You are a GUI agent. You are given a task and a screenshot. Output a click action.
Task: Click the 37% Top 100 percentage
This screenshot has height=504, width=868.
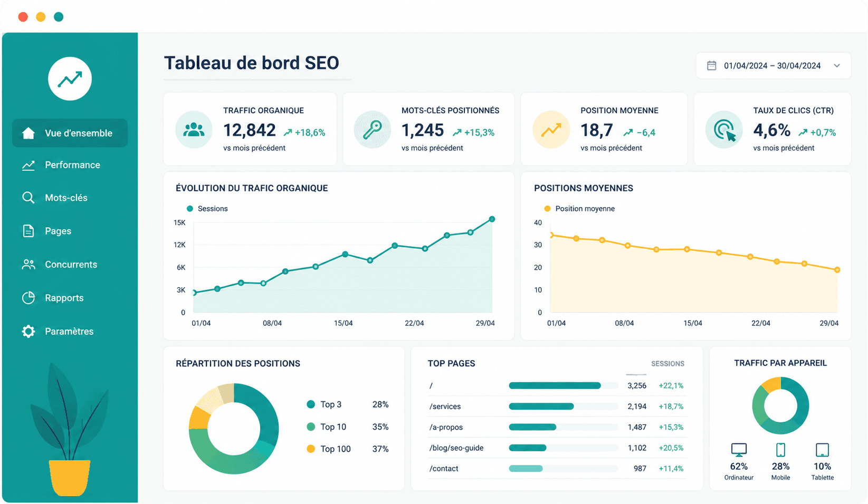(380, 449)
